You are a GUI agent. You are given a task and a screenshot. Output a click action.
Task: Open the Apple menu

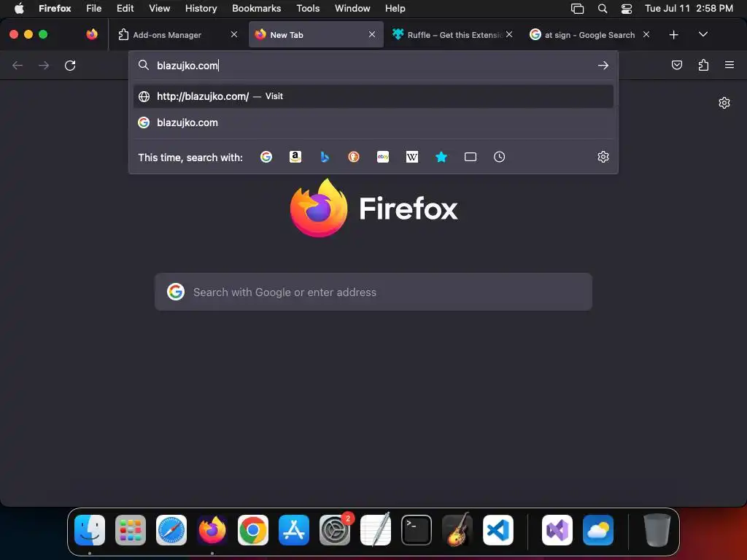coord(19,8)
